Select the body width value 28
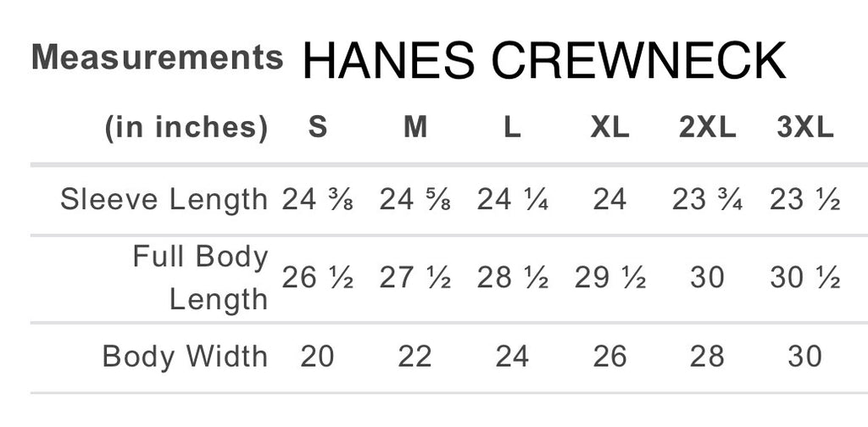 pos(707,356)
